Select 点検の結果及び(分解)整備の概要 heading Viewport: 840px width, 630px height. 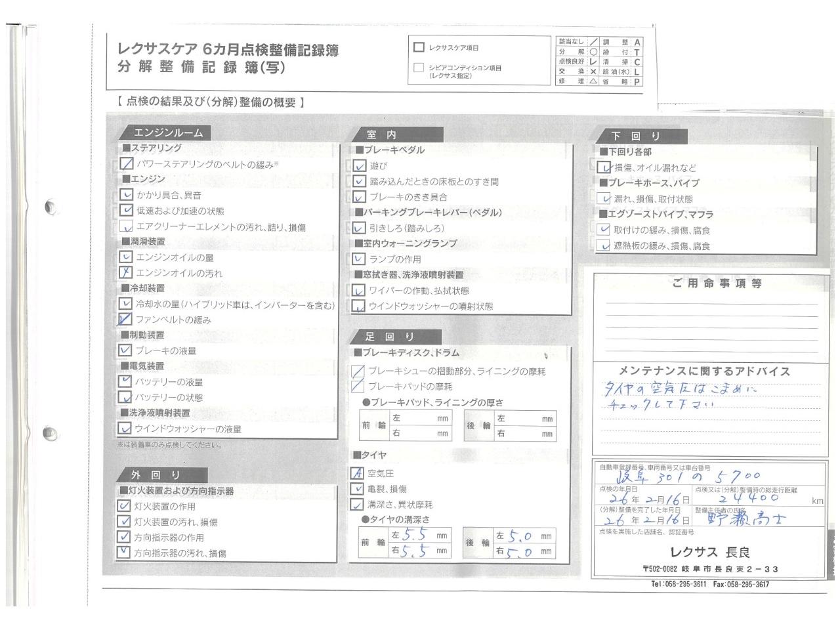(x=211, y=102)
